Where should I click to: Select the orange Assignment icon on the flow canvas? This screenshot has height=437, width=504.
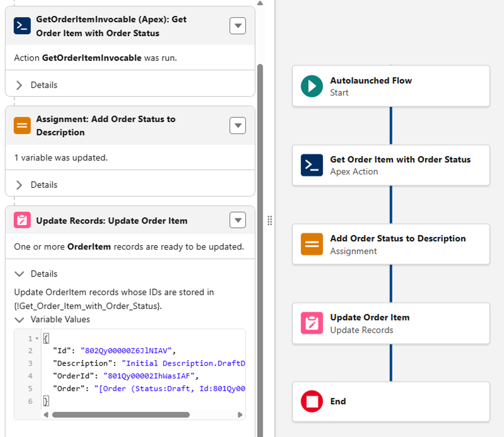tap(312, 244)
